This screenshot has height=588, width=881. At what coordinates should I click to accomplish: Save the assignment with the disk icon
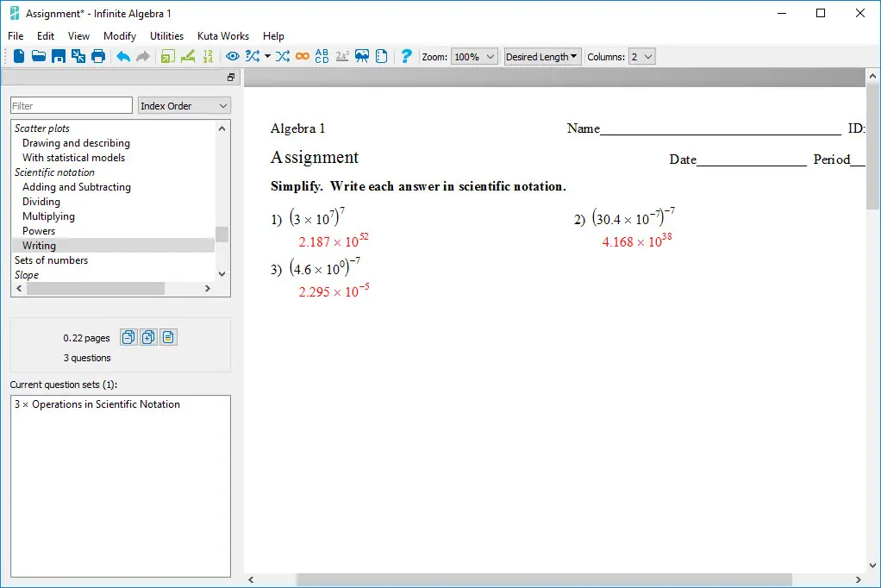(59, 56)
